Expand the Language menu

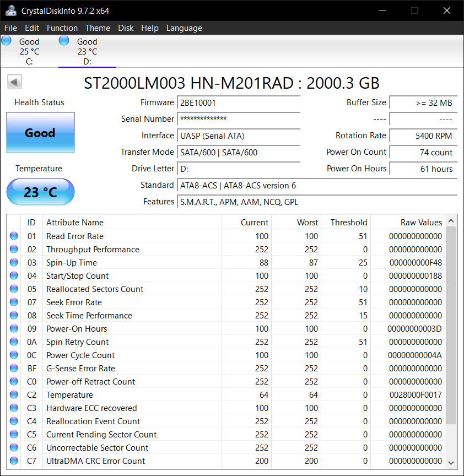184,28
